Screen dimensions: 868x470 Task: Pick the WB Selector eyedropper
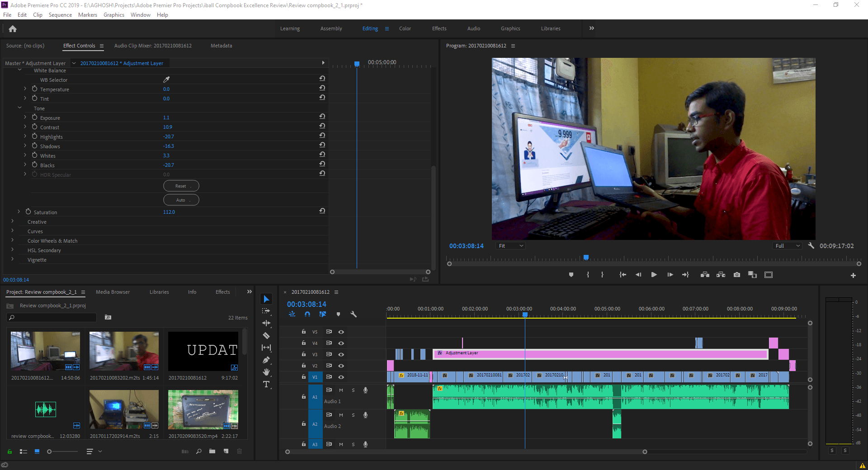coord(166,80)
